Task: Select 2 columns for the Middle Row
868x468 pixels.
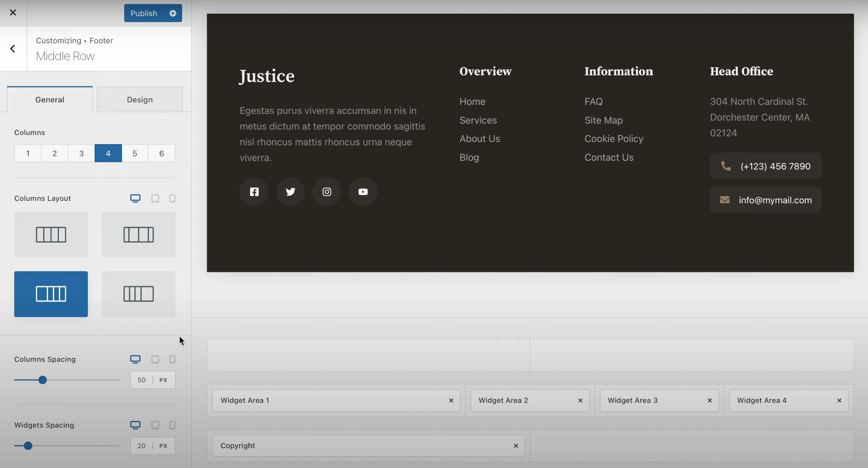Action: (x=54, y=153)
